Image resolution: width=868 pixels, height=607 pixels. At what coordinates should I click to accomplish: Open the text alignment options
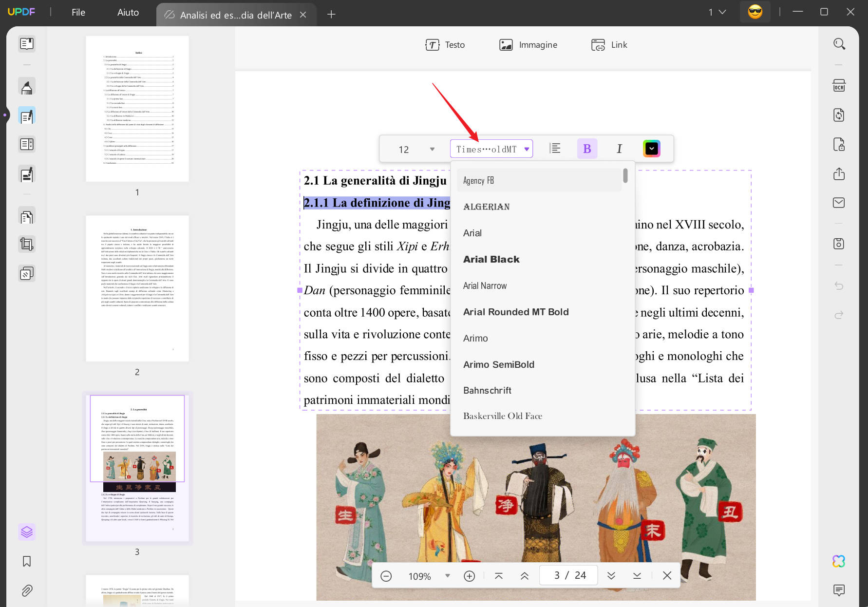point(555,149)
